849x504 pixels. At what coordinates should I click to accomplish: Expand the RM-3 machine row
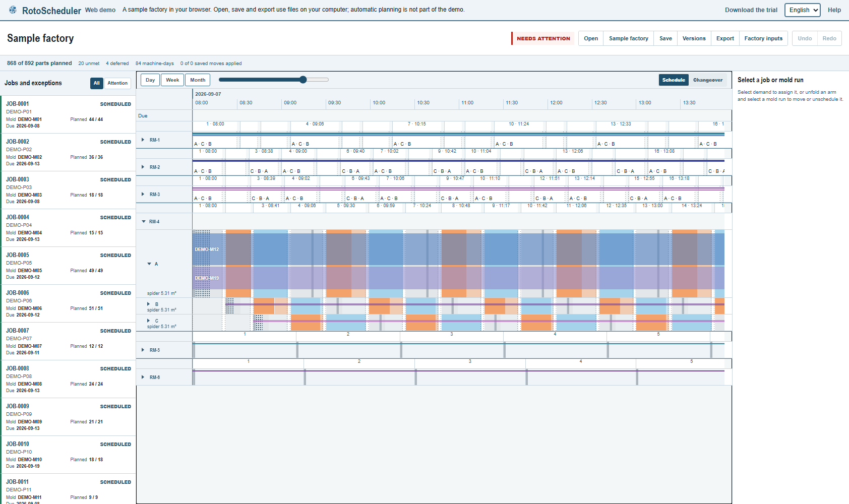[143, 194]
